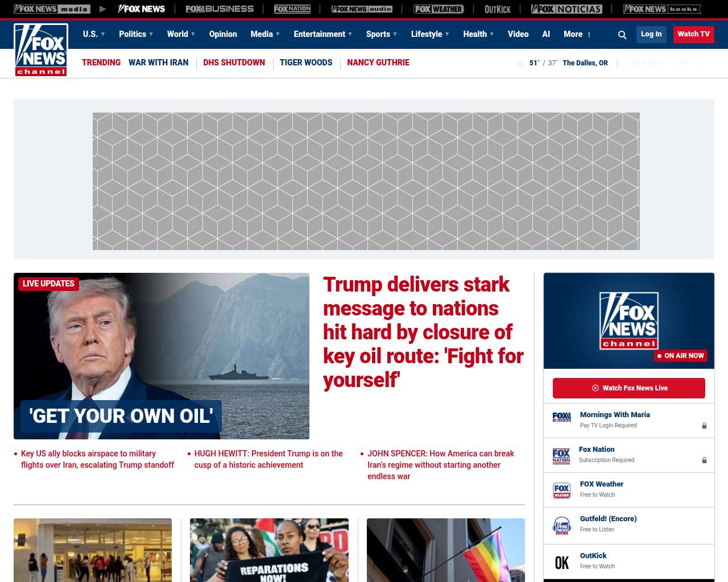Viewport: 728px width, 582px height.
Task: Visit Fox News Books logo in top bar
Action: 662,9
